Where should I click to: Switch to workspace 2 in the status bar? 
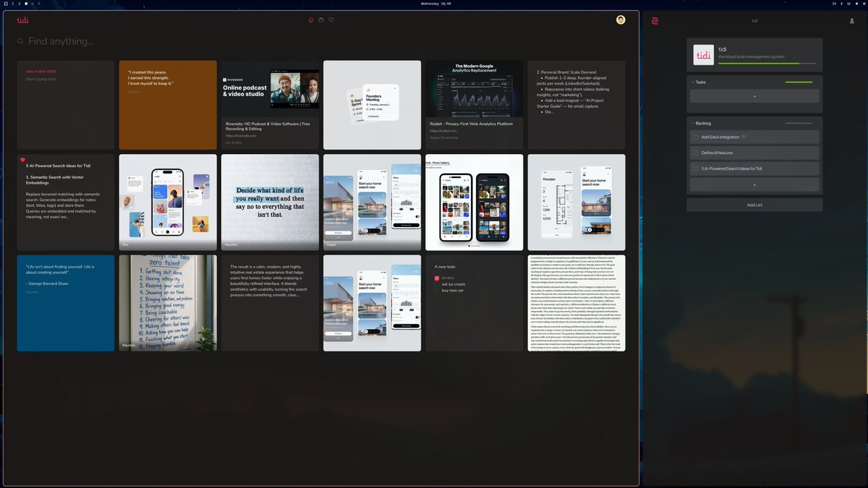pos(20,3)
